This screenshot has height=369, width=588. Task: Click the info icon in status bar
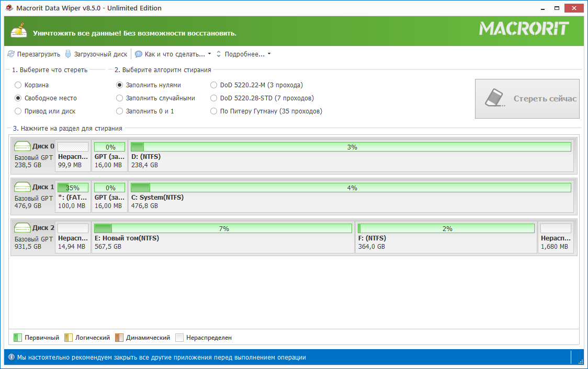11,358
